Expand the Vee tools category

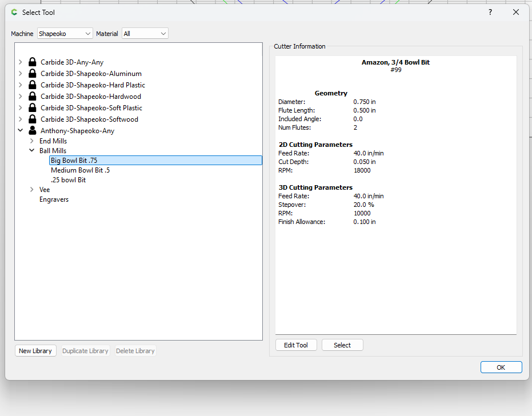32,190
